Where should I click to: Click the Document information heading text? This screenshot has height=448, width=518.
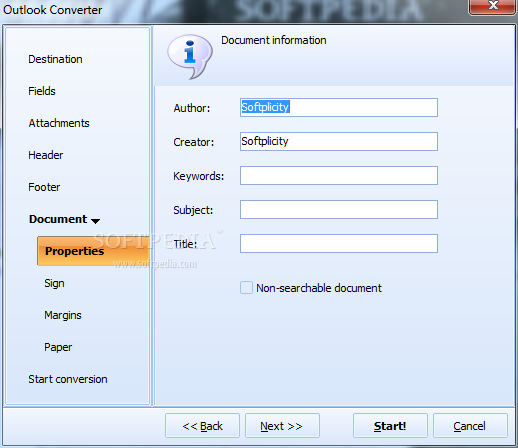click(274, 40)
